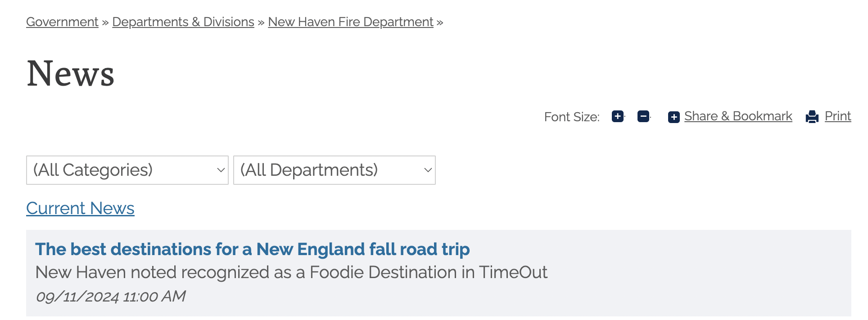Click the Font Size label
868x320 pixels.
[571, 117]
